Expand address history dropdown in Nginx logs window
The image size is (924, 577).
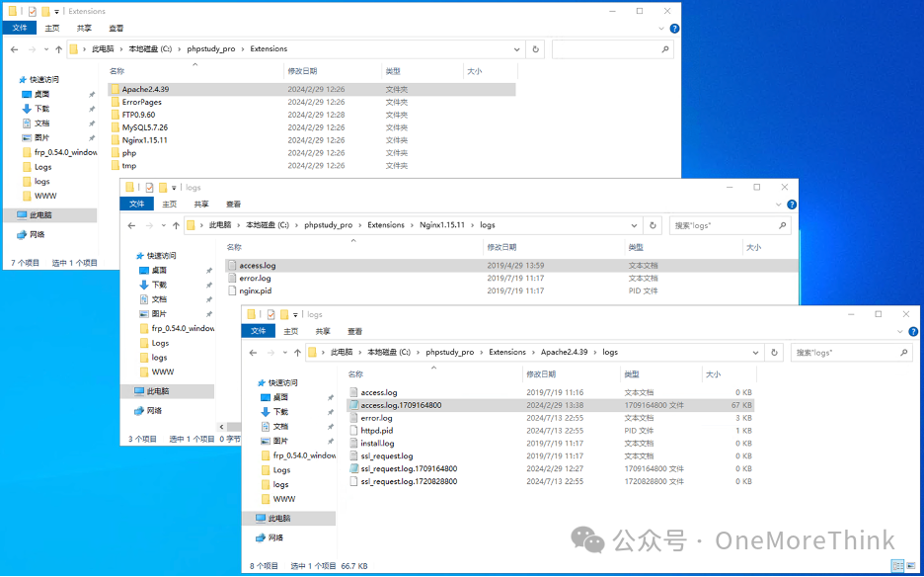tap(634, 225)
